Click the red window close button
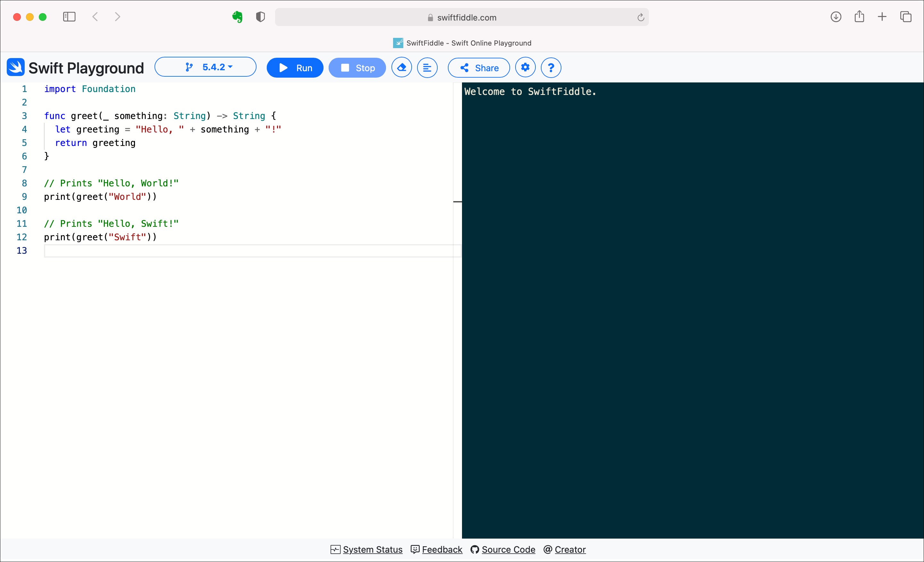 17,17
